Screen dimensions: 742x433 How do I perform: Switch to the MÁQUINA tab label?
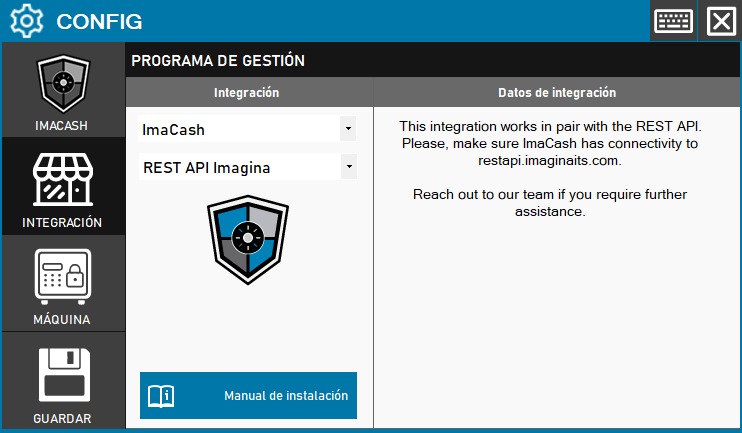point(63,320)
